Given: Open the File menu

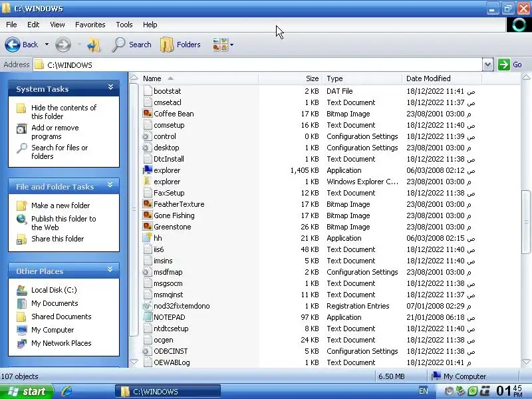Looking at the screenshot, I should pos(11,25).
